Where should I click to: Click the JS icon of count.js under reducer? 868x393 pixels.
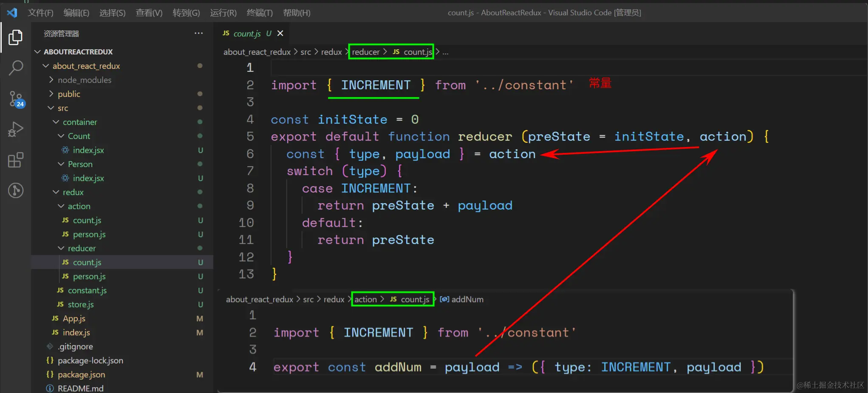coord(65,262)
